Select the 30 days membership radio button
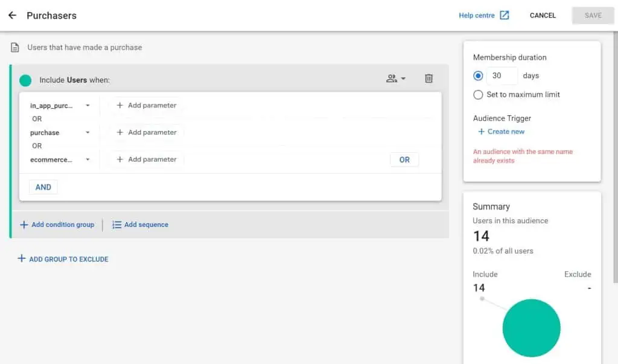Viewport: 618px width, 364px height. pos(479,76)
